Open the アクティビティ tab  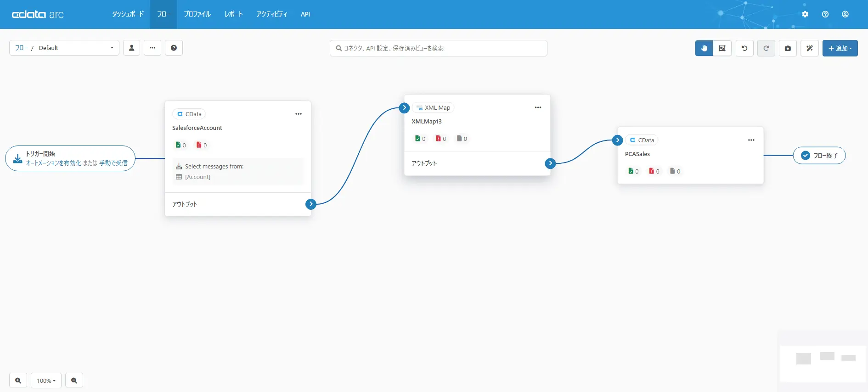click(272, 14)
